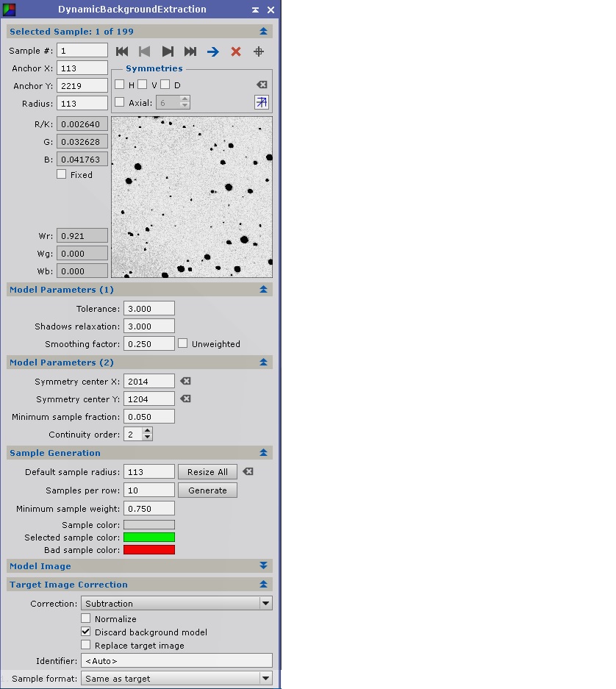Go to the next sample
Viewport: 616px width, 689px height.
(168, 51)
